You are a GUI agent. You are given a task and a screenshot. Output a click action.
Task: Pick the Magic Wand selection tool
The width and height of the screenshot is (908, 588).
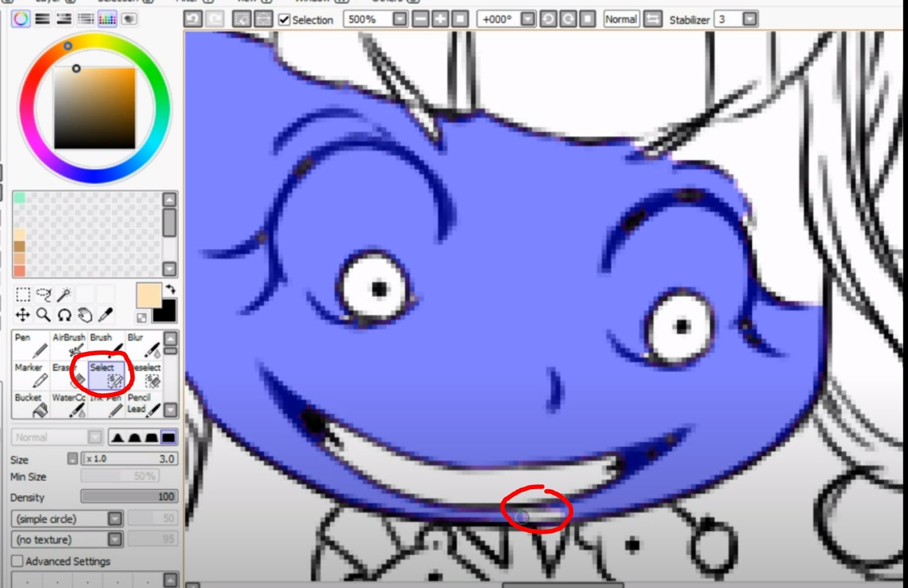click(65, 296)
